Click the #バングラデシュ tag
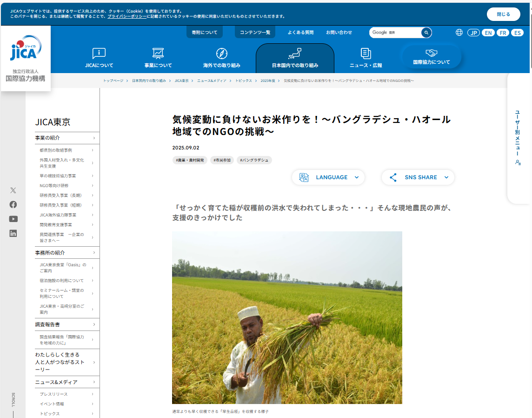 click(254, 160)
